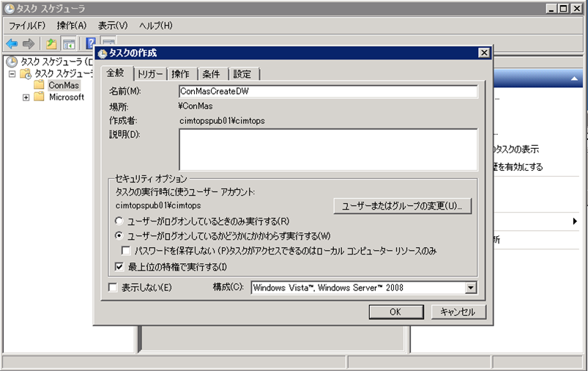
Task: Click the Up one level folder icon
Action: click(x=51, y=44)
